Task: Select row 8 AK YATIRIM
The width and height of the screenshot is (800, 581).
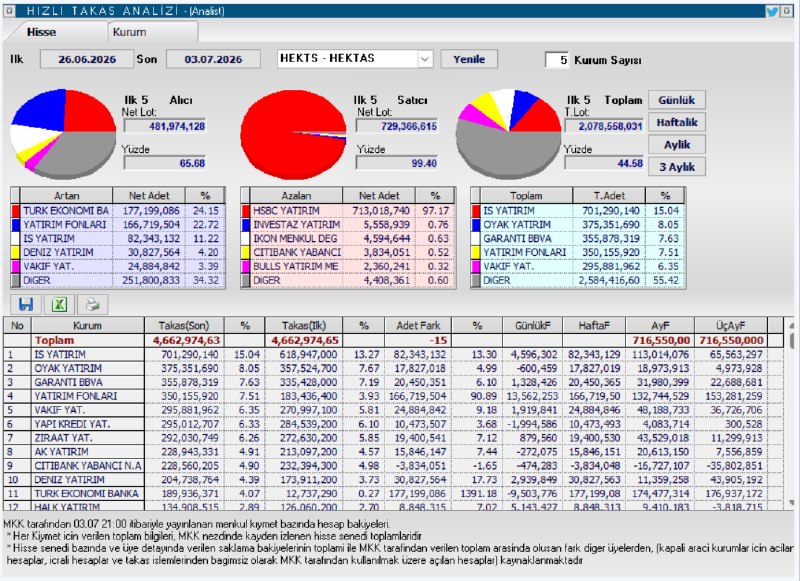Action: [x=393, y=452]
